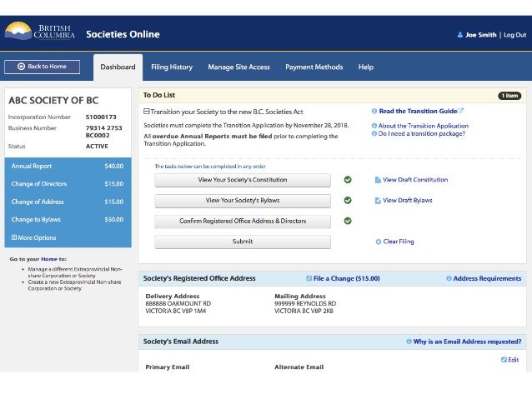Viewport: 532px width, 399px height.
Task: Select Annual Report $40.00 filing option
Action: (x=68, y=166)
